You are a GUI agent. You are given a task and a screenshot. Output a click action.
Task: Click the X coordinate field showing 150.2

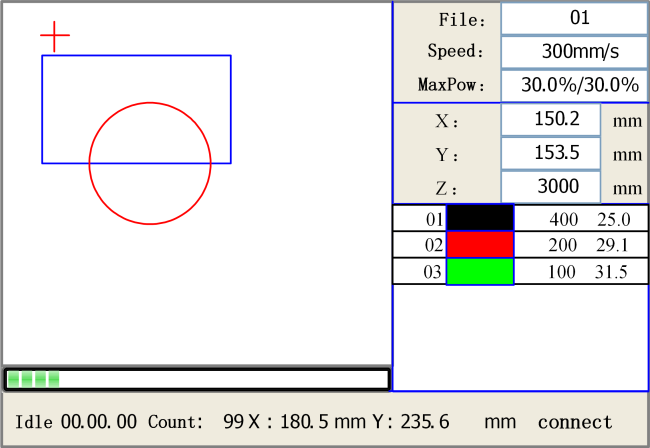(550, 120)
